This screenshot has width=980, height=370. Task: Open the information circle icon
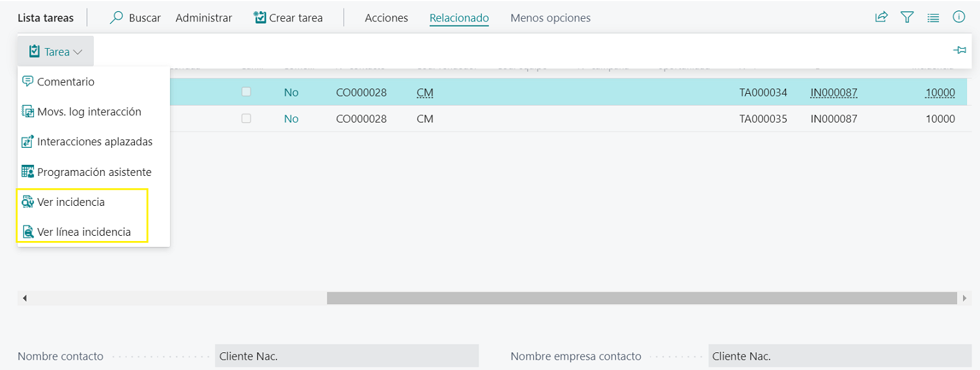tap(959, 18)
